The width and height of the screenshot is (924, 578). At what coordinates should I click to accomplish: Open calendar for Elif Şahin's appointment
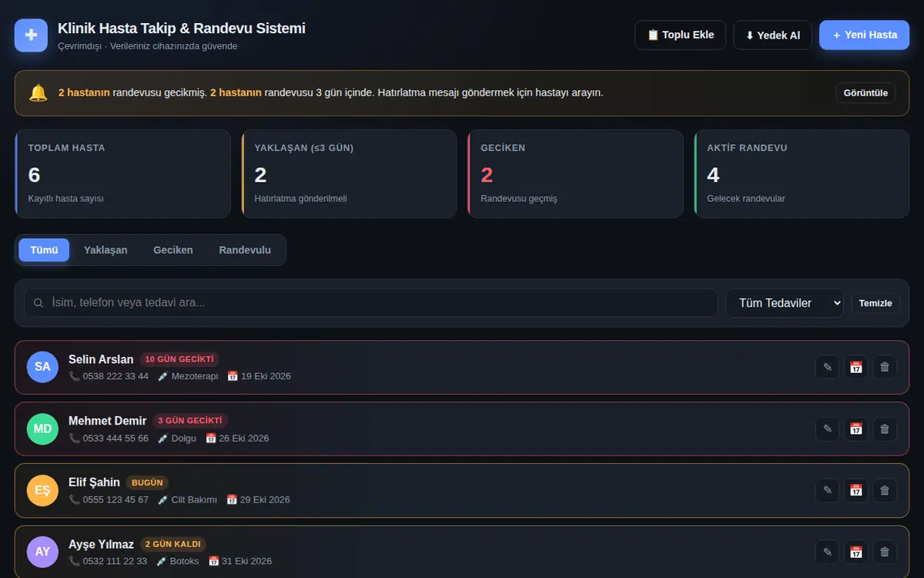855,490
